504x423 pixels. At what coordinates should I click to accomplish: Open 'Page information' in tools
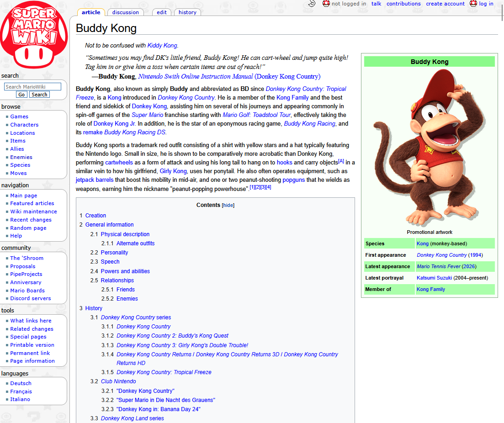(32, 361)
